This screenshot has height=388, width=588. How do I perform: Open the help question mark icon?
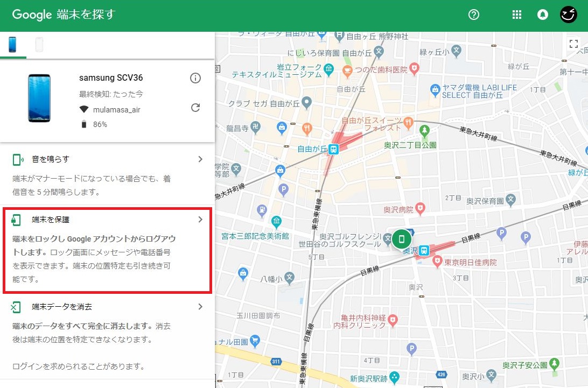474,15
